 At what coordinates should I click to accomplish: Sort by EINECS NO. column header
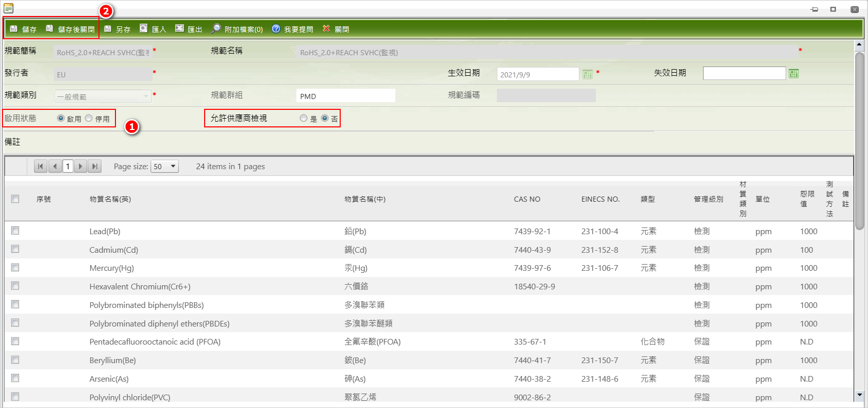600,199
